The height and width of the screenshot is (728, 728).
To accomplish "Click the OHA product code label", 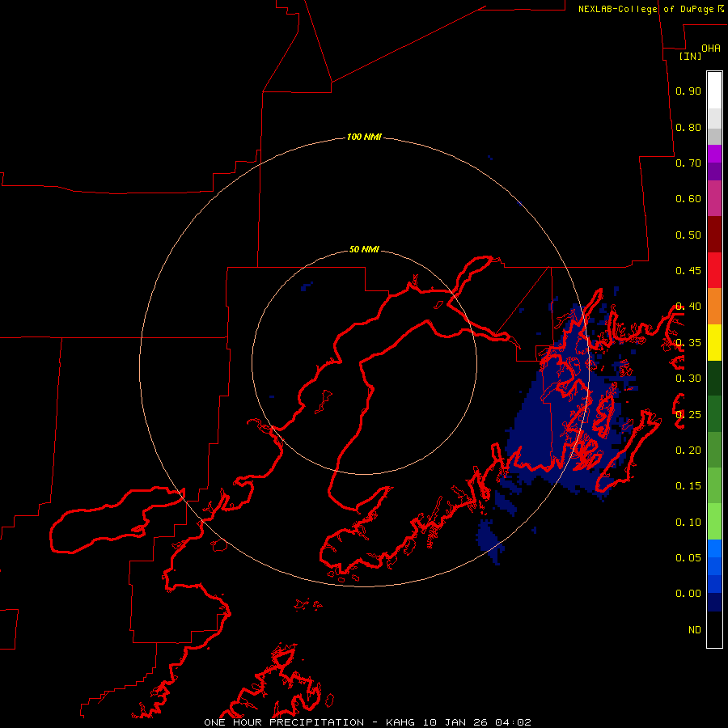I will [711, 48].
